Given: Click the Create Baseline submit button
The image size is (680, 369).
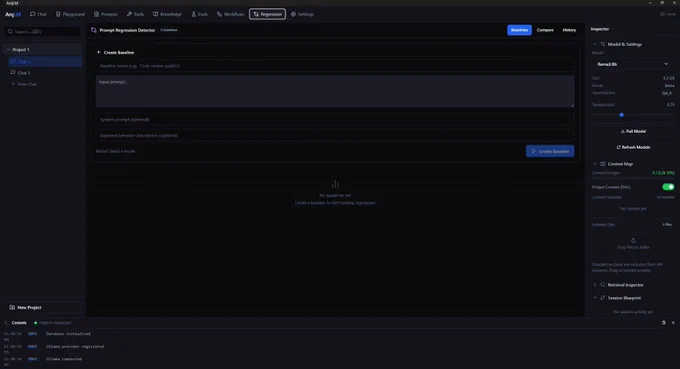Looking at the screenshot, I should click(x=550, y=151).
